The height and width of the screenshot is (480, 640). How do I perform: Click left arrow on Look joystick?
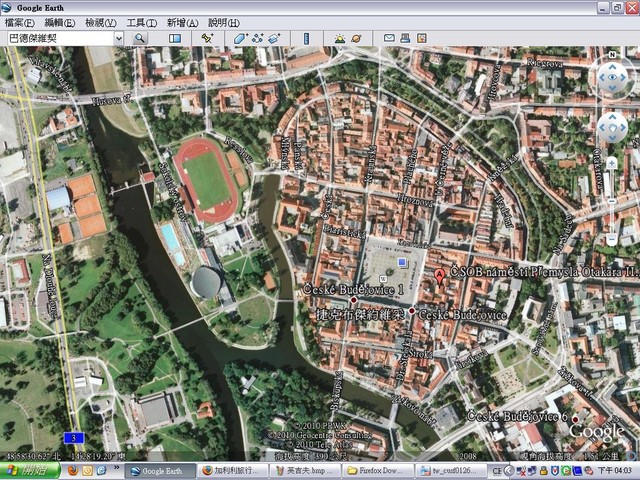pyautogui.click(x=601, y=77)
